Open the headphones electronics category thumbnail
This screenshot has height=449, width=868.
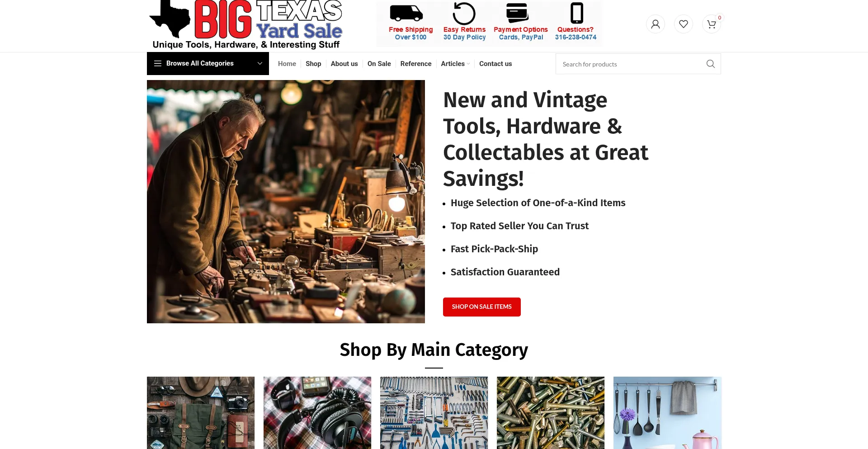317,413
